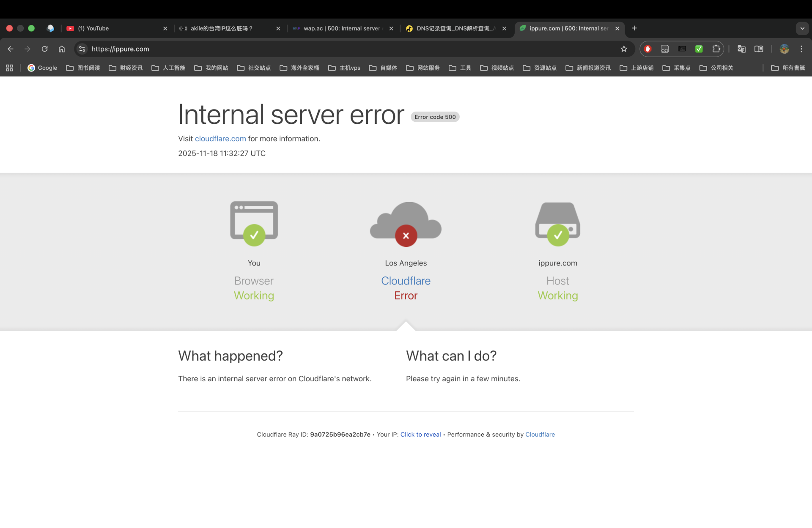Screen dimensions: 812x528
Task: Expand the 财经资讯 bookmark folder
Action: tap(126, 68)
